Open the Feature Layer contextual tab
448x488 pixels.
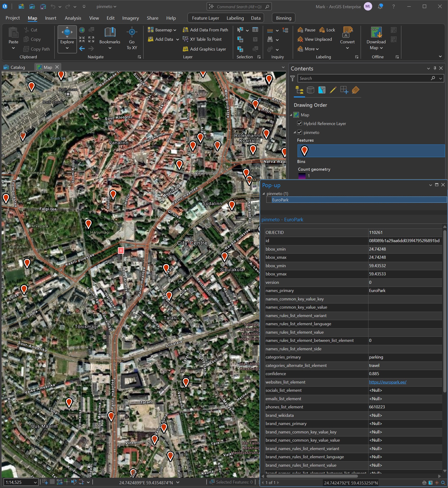[205, 18]
